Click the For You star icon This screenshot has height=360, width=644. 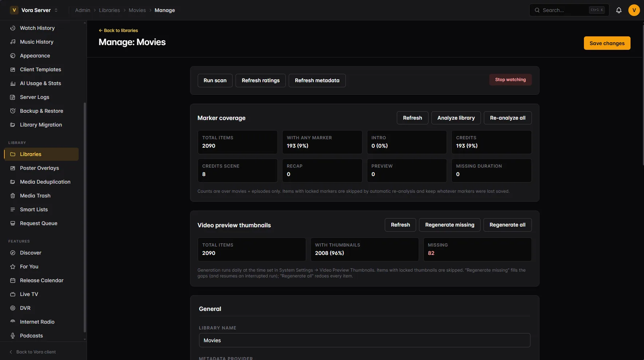tap(13, 267)
